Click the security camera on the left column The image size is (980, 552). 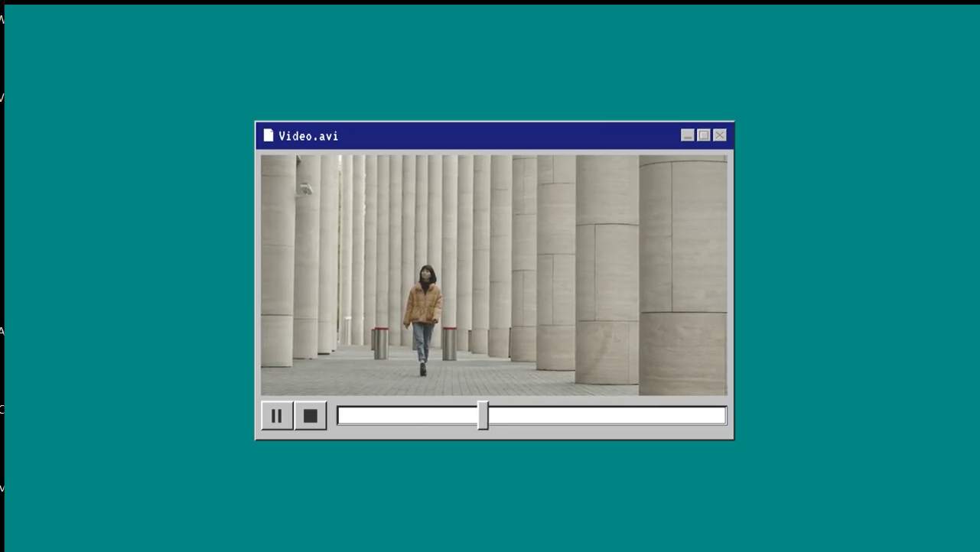tap(305, 188)
